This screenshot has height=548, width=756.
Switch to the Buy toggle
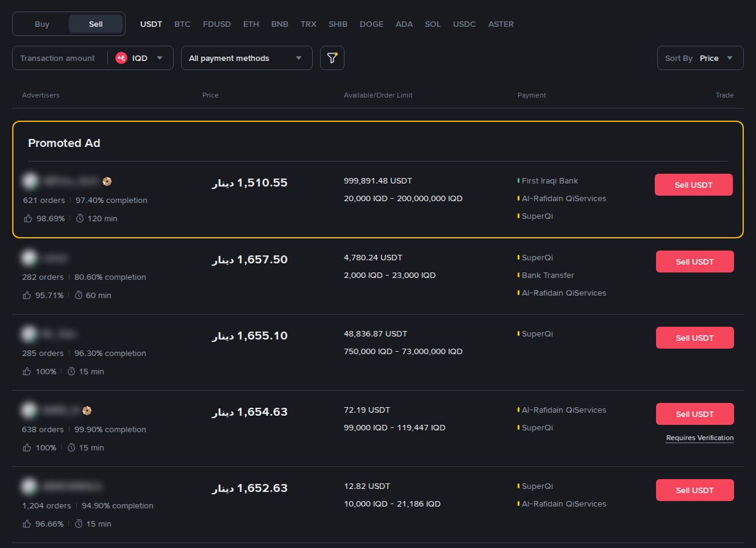point(42,24)
